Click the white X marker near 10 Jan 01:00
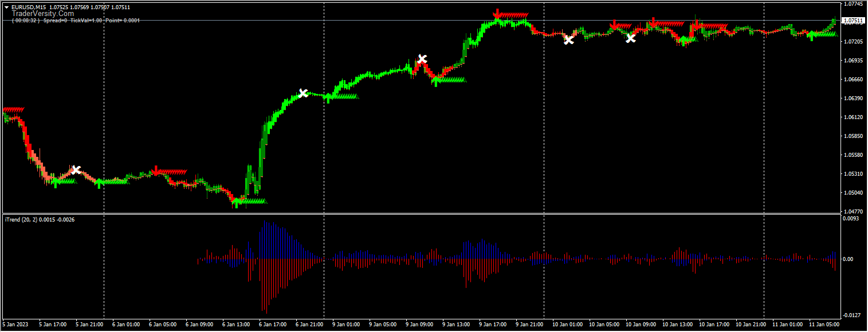Screen dimensions: 868x332 click(569, 40)
